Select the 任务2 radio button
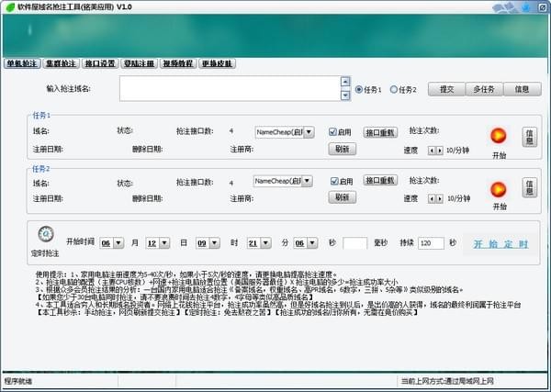This screenshot has height=392, width=551. (x=395, y=90)
